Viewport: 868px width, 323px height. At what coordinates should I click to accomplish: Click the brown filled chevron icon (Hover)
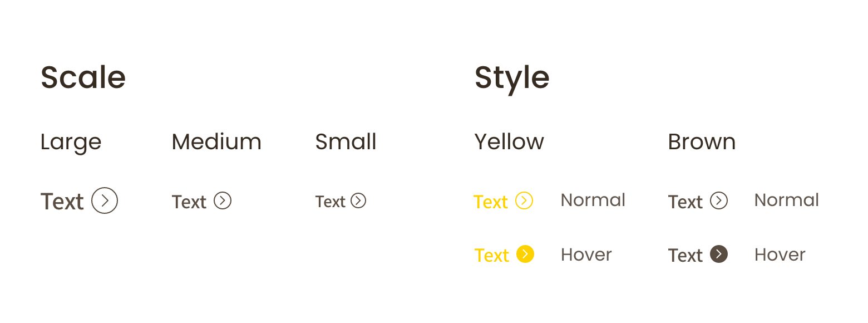click(719, 254)
